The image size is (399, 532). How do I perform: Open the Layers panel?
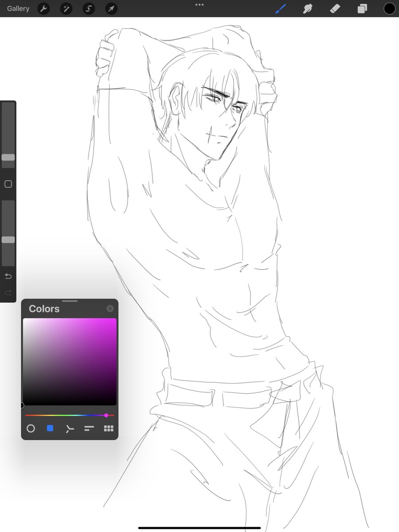point(362,8)
